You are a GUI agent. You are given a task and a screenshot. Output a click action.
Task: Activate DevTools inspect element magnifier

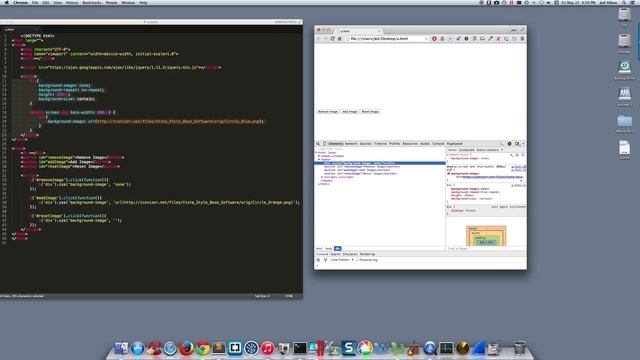tap(318, 144)
